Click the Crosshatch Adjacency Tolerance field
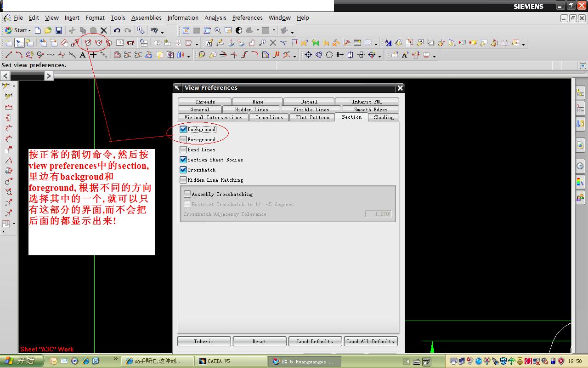Screen dimensions: 588x368 379,214
